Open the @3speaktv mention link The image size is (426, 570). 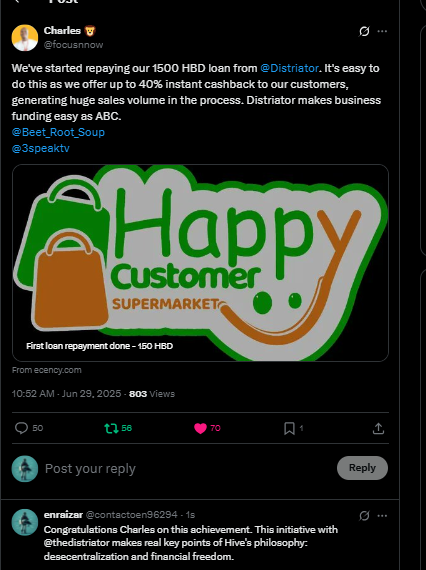[40, 148]
